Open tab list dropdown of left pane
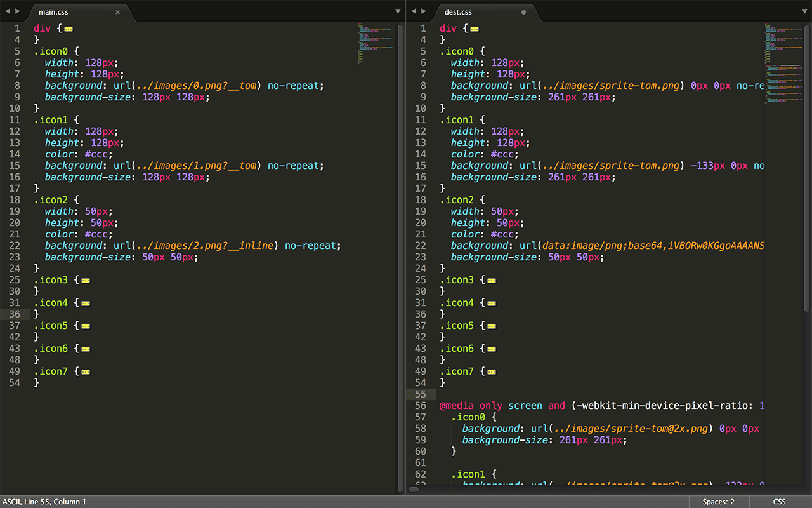The height and width of the screenshot is (508, 812). [398, 11]
